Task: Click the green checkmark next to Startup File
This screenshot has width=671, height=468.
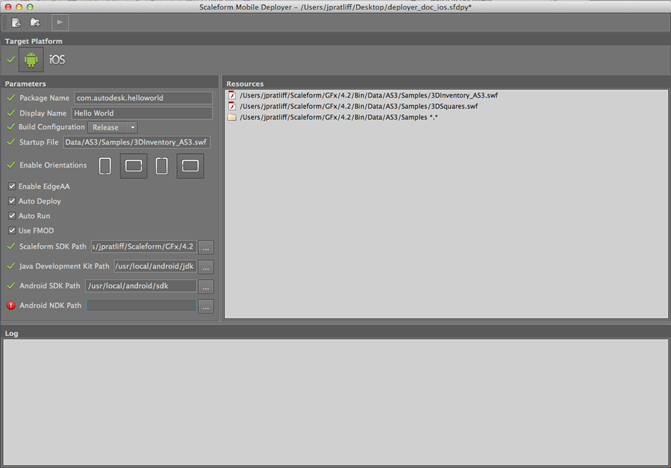Action: [x=11, y=142]
